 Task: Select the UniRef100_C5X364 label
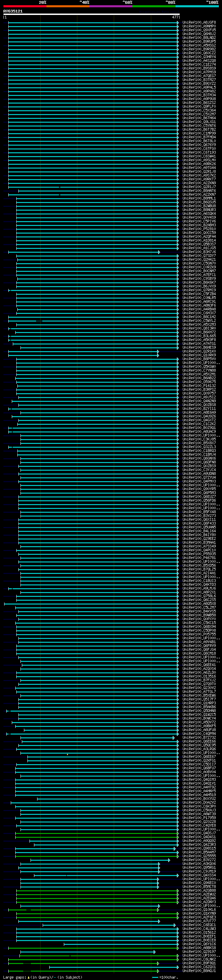pos(199,110)
